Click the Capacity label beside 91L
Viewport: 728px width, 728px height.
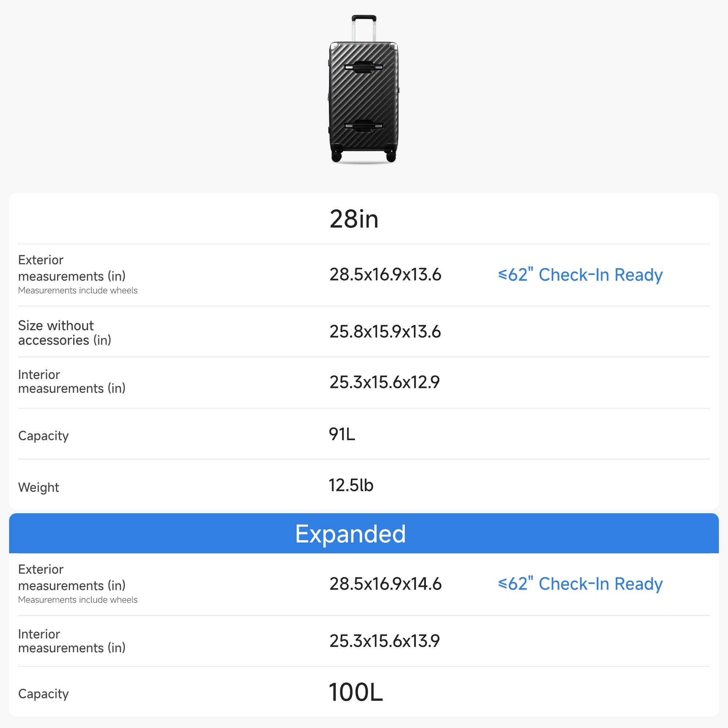pyautogui.click(x=43, y=436)
